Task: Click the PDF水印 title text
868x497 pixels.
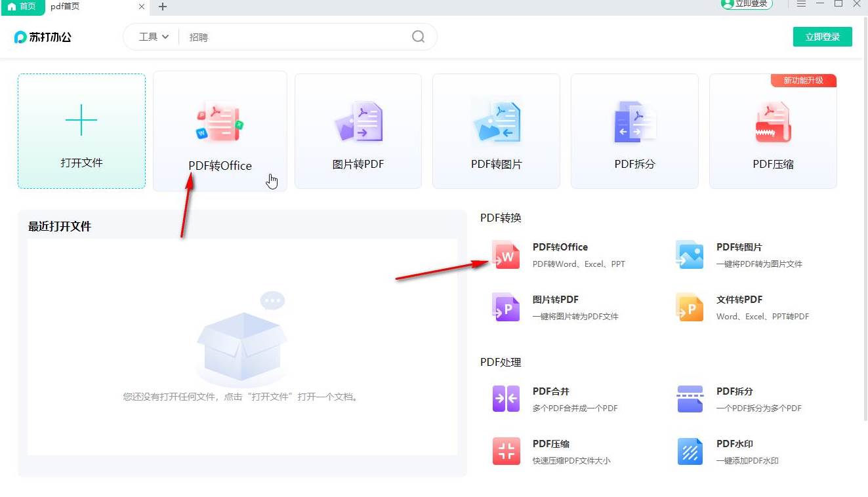Action: coord(735,444)
